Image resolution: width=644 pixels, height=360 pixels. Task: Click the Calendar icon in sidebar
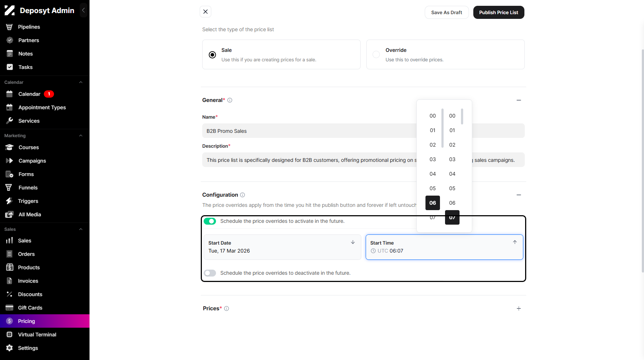[10, 94]
